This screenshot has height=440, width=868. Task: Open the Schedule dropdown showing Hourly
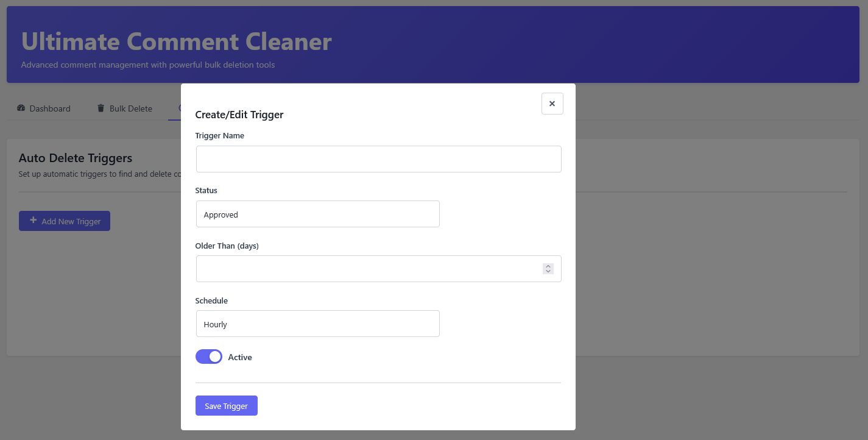point(317,324)
